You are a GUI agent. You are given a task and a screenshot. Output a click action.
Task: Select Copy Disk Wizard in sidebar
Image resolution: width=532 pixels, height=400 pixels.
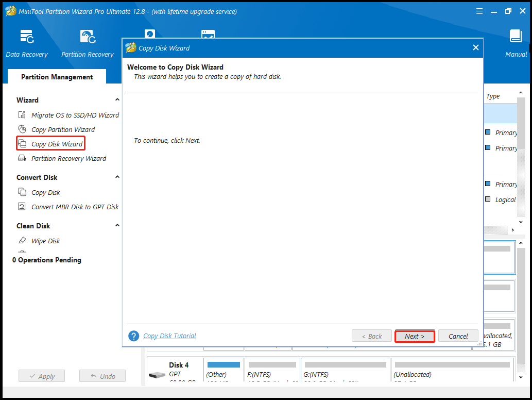[57, 144]
